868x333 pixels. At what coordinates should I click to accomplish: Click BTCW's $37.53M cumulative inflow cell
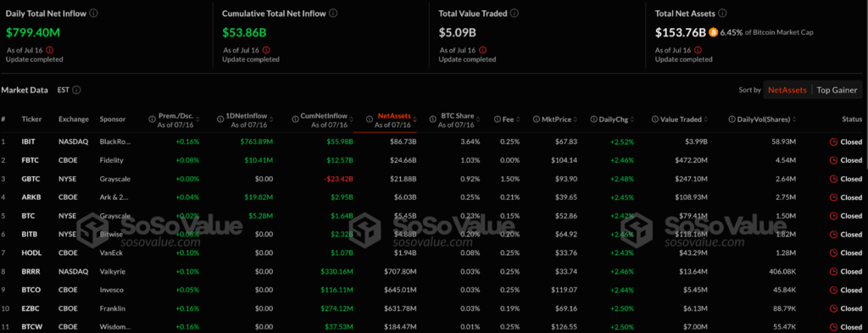[338, 327]
